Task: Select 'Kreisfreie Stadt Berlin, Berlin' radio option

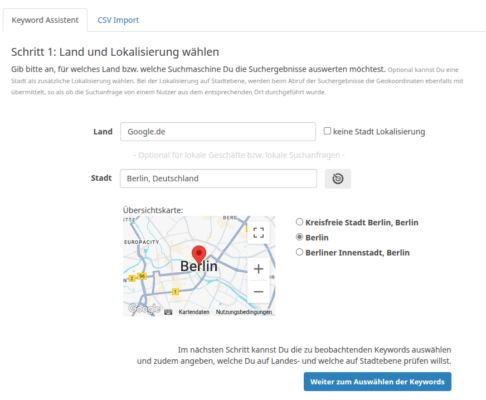Action: click(299, 222)
